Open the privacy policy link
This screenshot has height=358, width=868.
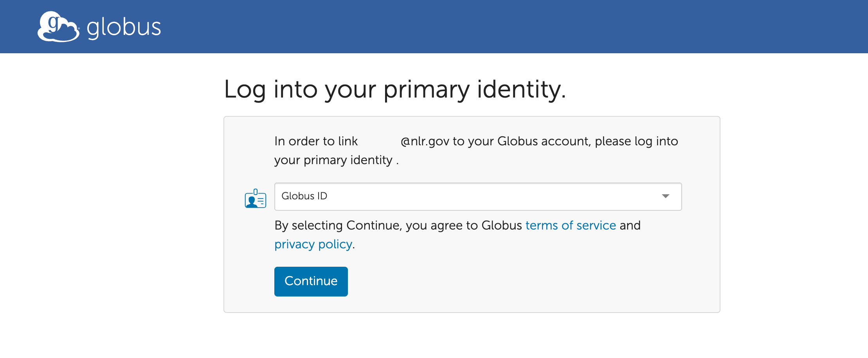coord(313,244)
